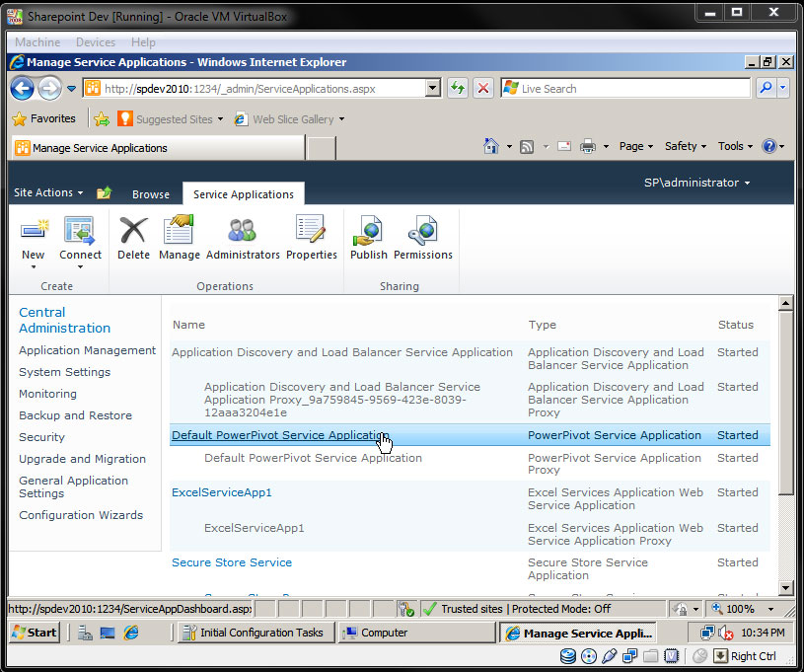Go to Central Administration home
804x672 pixels.
64,320
